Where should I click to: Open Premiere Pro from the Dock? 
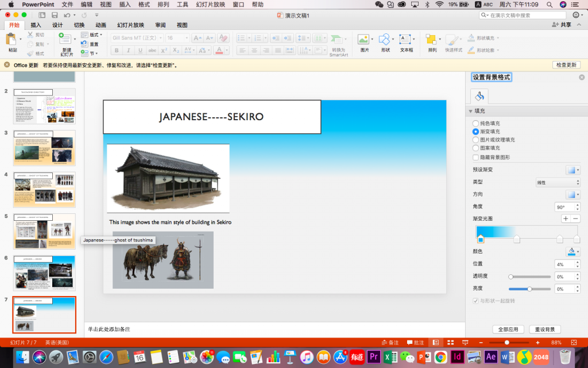(x=373, y=356)
